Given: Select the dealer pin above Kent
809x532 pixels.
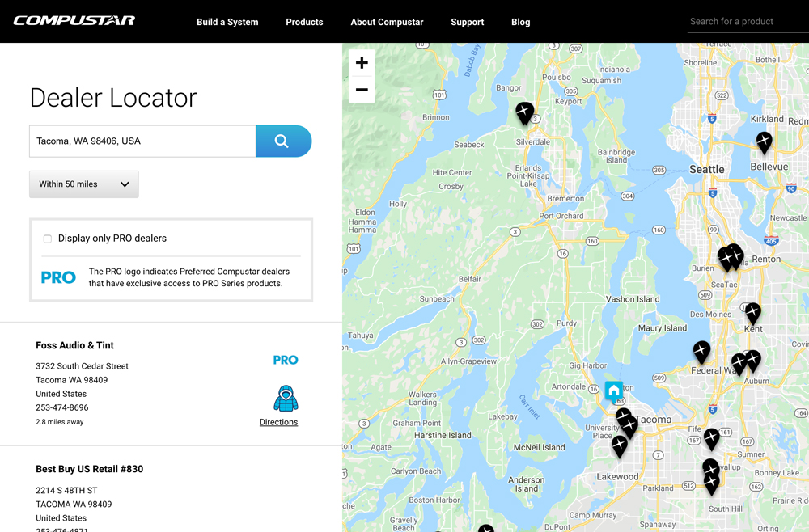Looking at the screenshot, I should pyautogui.click(x=752, y=314).
